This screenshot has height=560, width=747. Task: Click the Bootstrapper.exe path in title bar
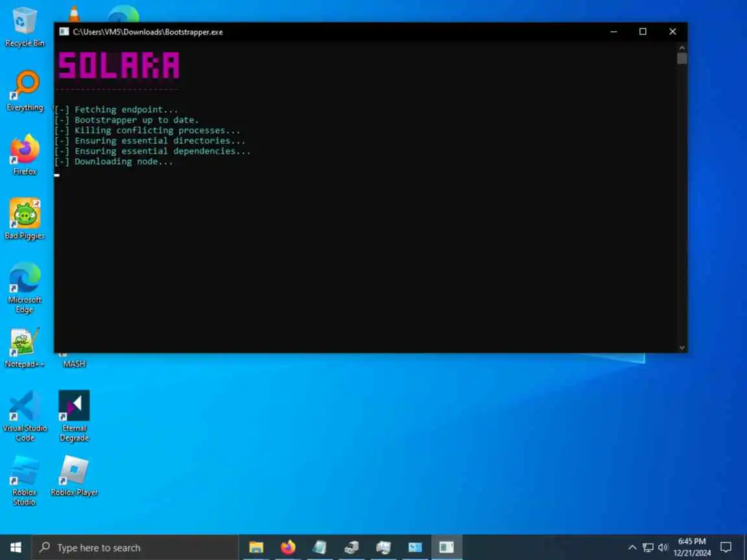pos(148,32)
